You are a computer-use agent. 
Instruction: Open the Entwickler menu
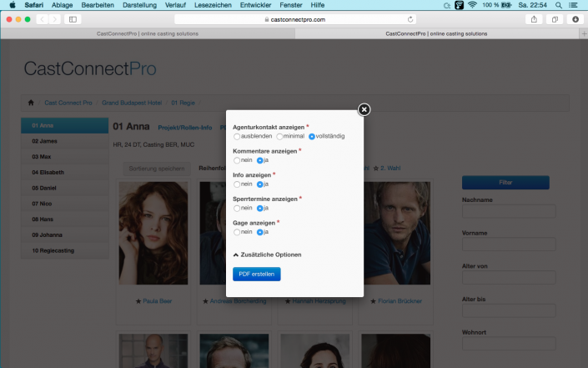click(x=256, y=5)
